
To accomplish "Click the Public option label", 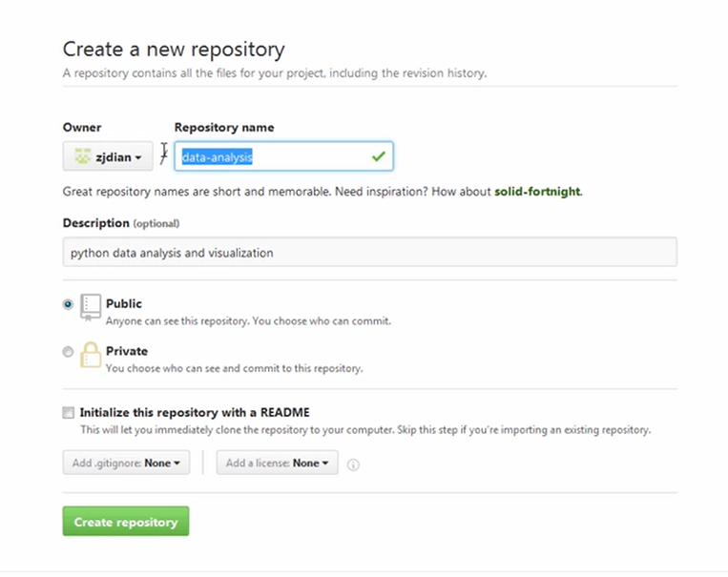I will pyautogui.click(x=123, y=303).
